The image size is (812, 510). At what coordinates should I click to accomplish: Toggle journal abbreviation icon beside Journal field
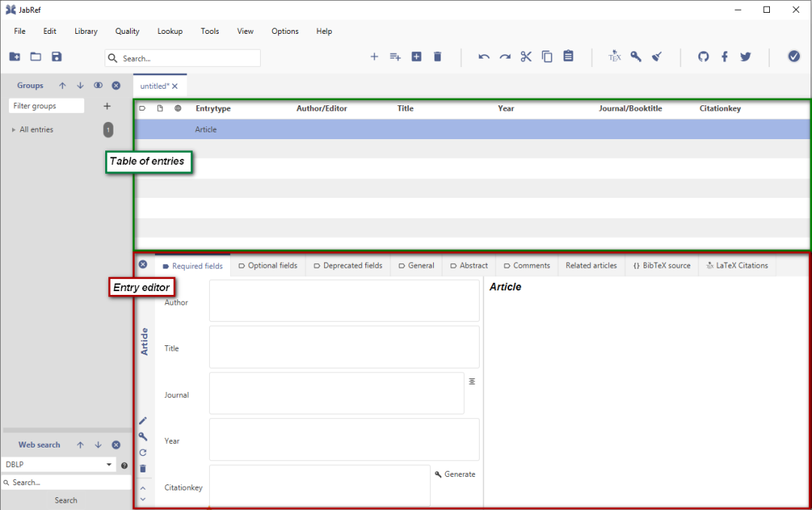(x=471, y=381)
